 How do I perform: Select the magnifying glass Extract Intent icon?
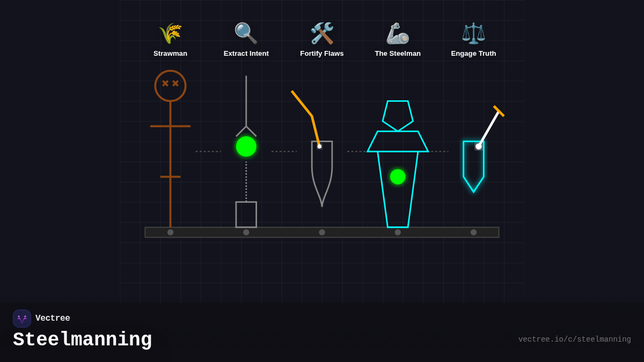(246, 33)
